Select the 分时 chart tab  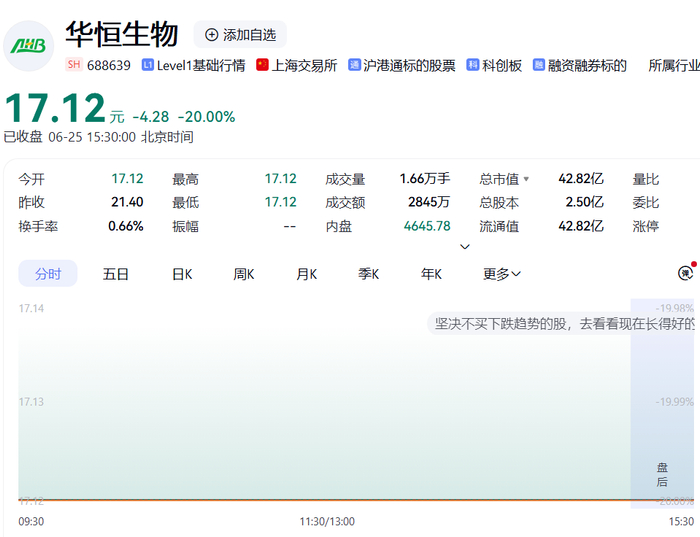pos(48,274)
